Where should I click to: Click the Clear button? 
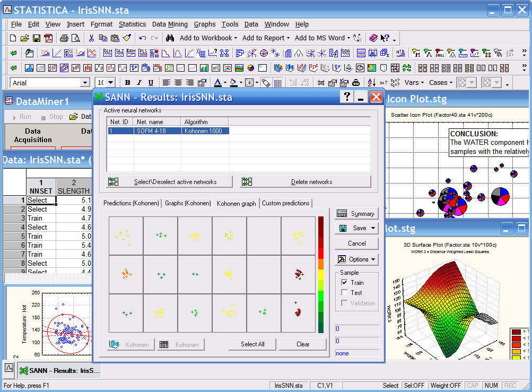pyautogui.click(x=303, y=344)
